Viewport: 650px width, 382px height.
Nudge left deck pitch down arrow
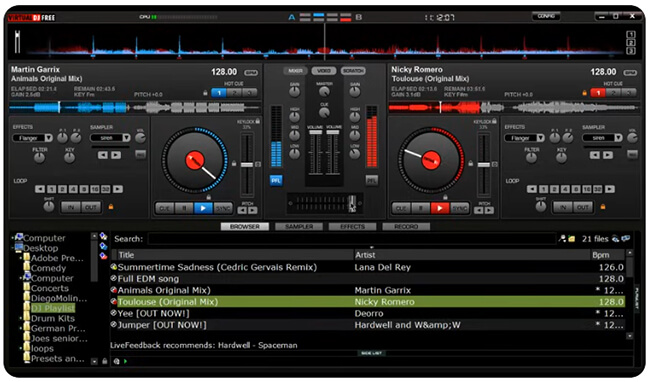(242, 210)
